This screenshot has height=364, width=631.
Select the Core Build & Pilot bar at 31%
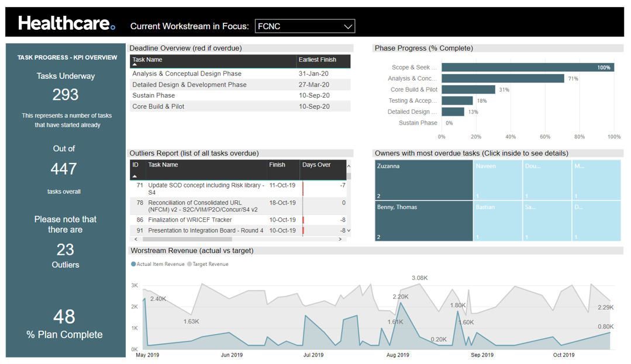[468, 89]
